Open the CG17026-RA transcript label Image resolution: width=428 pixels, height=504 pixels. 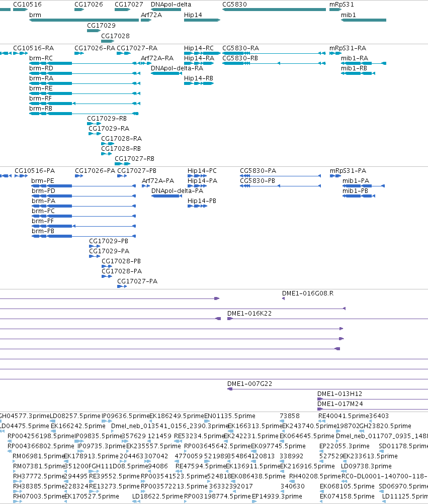pos(95,48)
